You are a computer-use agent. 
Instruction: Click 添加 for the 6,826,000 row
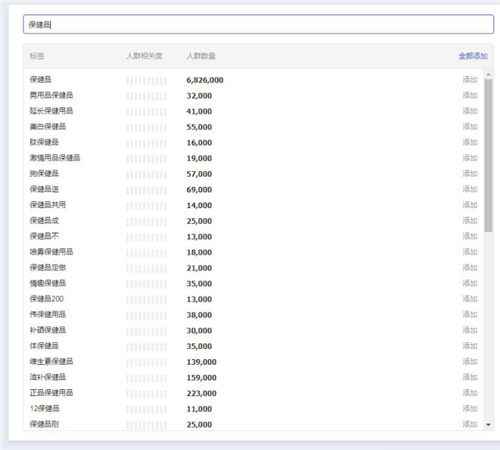tap(470, 80)
